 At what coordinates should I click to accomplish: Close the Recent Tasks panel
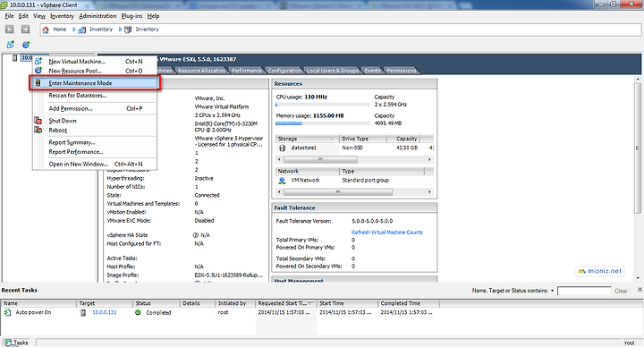point(640,290)
